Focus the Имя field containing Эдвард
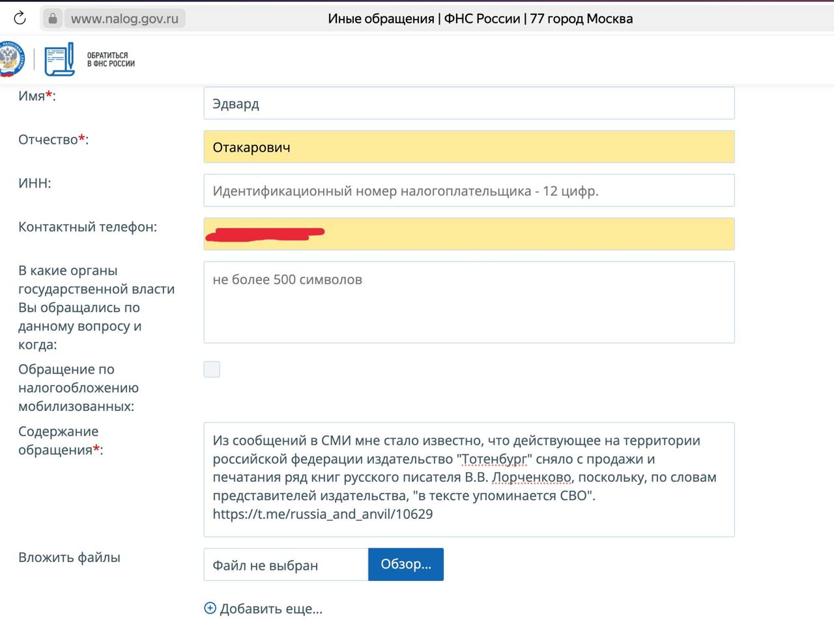This screenshot has width=834, height=644. point(468,104)
